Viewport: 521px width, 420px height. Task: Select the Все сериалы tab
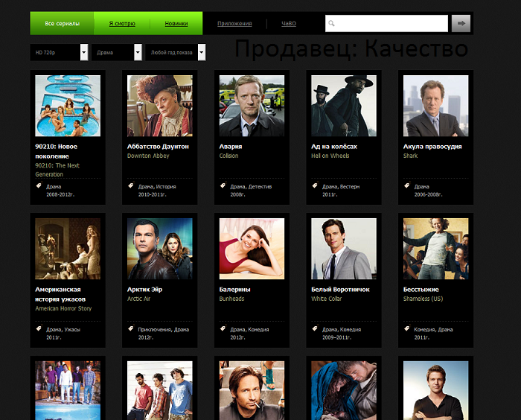tap(61, 24)
